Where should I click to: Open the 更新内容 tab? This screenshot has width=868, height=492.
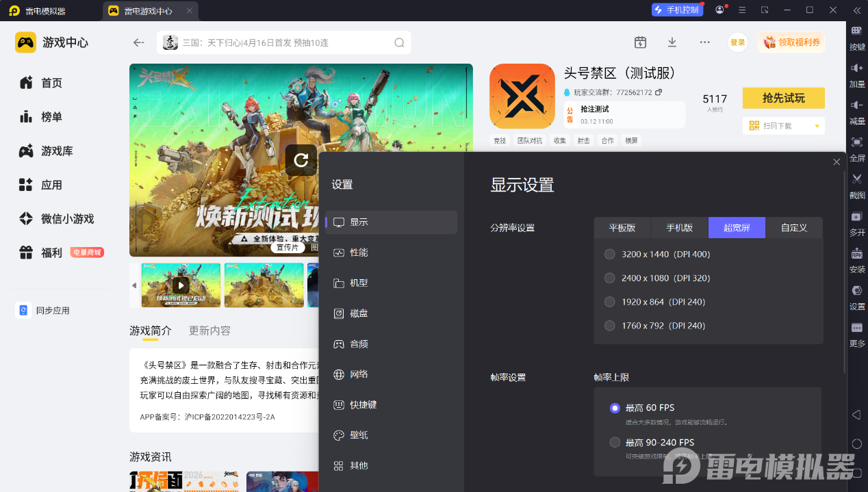click(209, 331)
